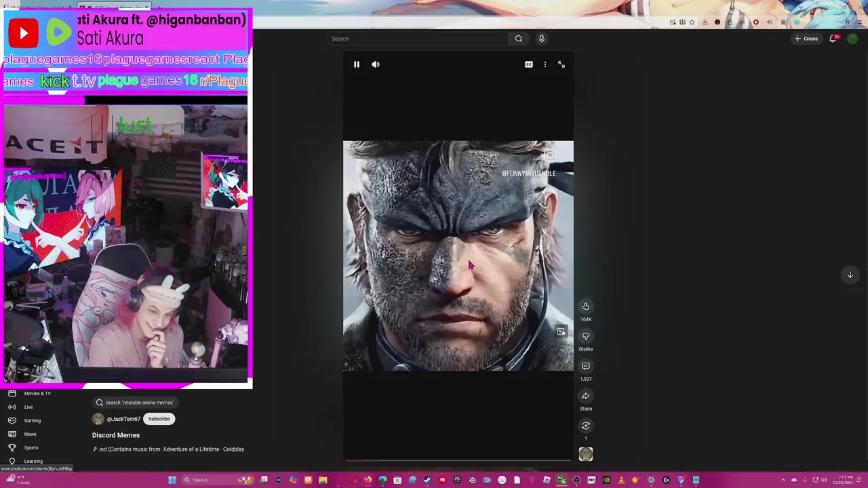Click the image icon on video corner
868x488 pixels.
coord(561,331)
